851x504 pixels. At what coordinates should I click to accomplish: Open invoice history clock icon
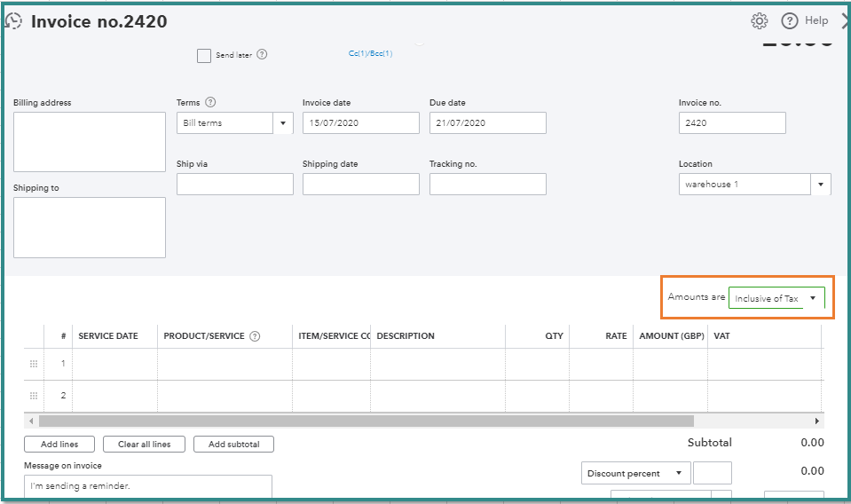pos(14,21)
